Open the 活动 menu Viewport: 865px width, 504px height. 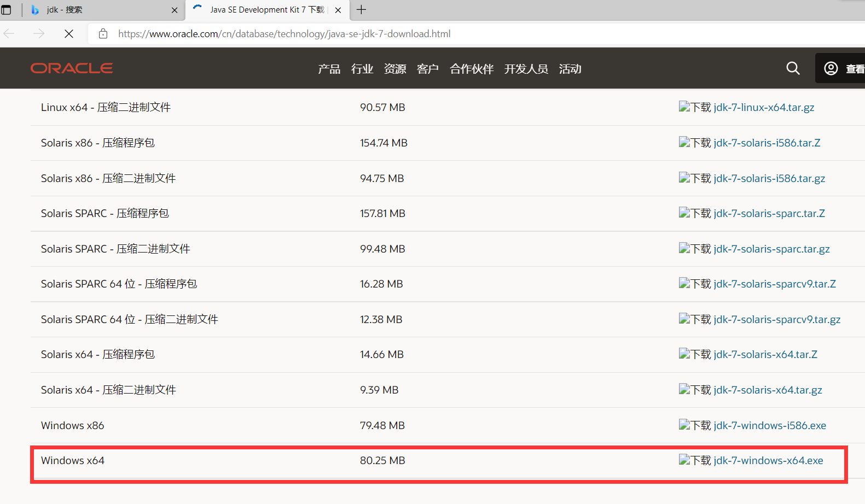[570, 69]
